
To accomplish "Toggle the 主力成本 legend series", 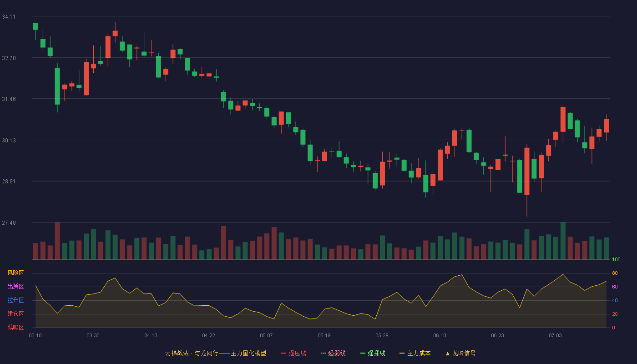I will pos(415,353).
